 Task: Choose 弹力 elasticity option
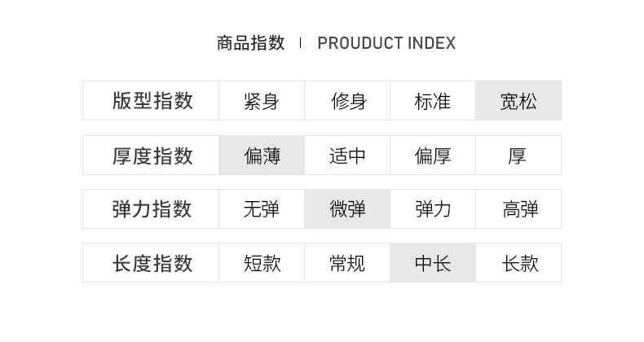point(433,209)
